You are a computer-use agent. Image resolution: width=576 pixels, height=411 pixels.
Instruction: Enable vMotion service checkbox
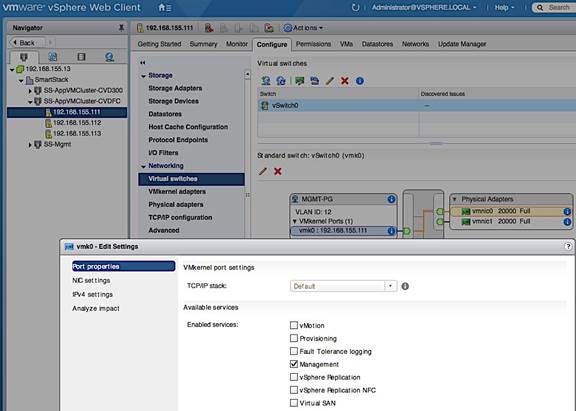(294, 325)
